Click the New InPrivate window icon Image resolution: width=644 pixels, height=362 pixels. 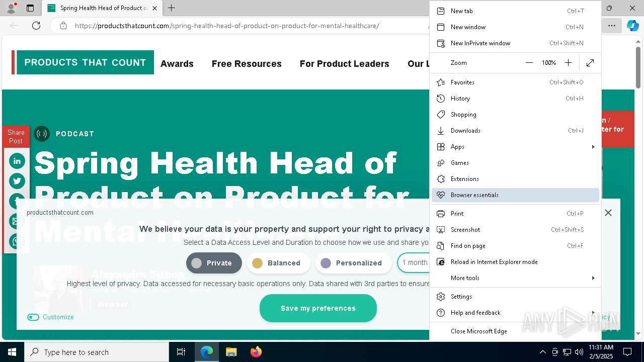pyautogui.click(x=441, y=43)
